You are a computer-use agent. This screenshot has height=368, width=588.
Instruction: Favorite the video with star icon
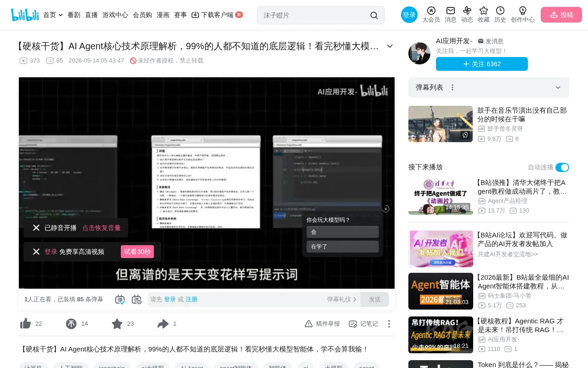click(x=117, y=324)
